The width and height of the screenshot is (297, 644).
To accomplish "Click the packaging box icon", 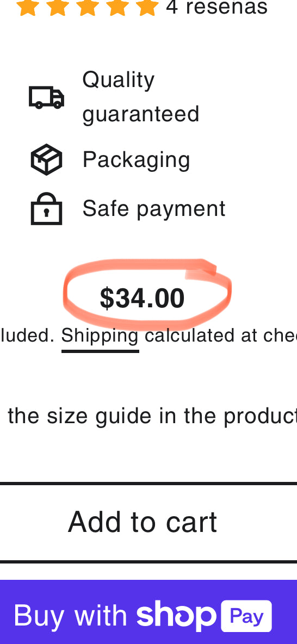I will (46, 159).
